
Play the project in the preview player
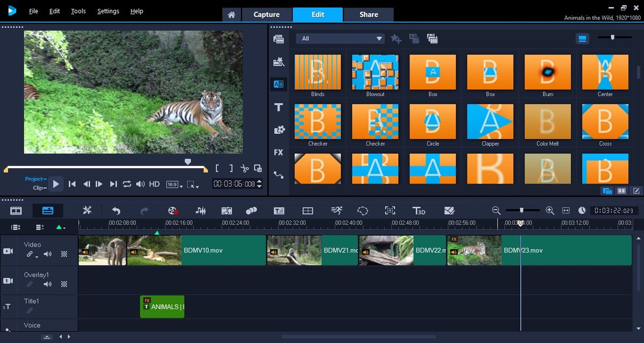(56, 184)
